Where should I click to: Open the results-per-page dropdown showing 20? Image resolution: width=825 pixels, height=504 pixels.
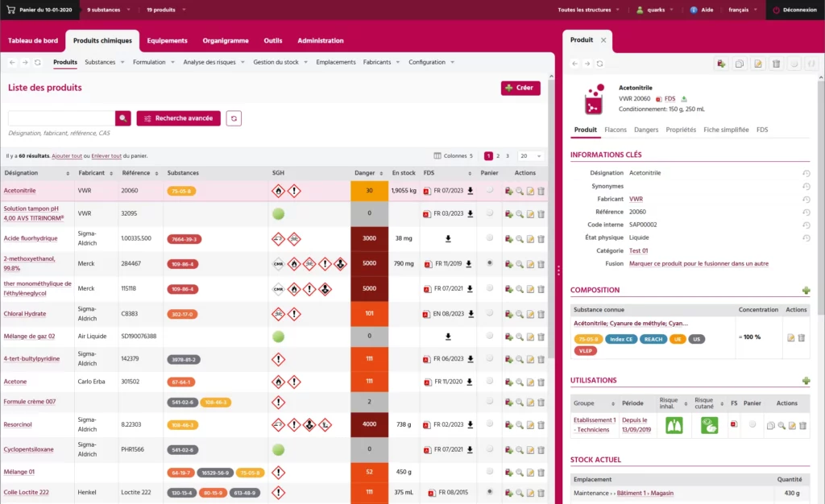point(529,156)
